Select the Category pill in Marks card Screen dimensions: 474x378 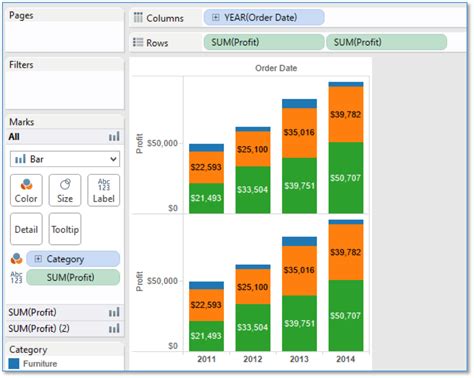[x=73, y=259]
